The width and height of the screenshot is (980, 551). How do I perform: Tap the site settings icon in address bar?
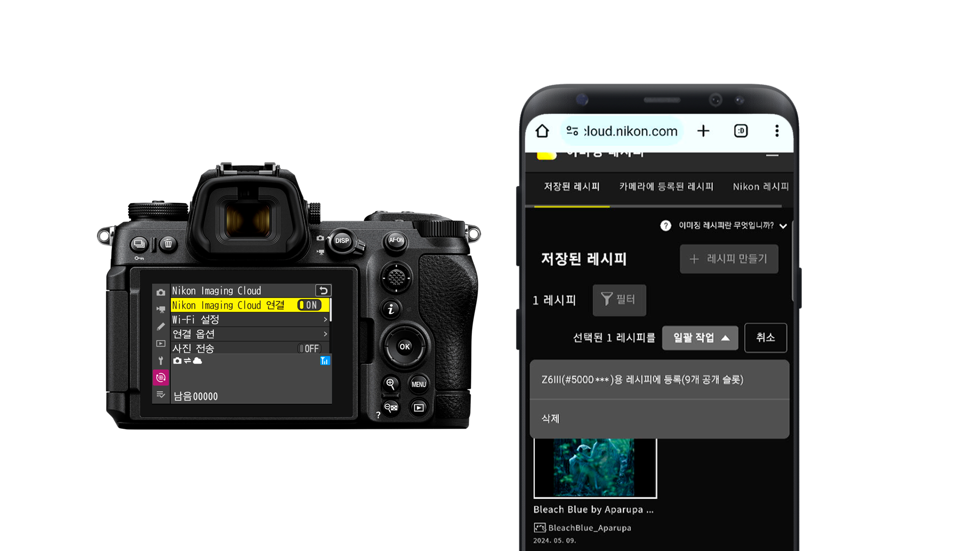coord(572,131)
